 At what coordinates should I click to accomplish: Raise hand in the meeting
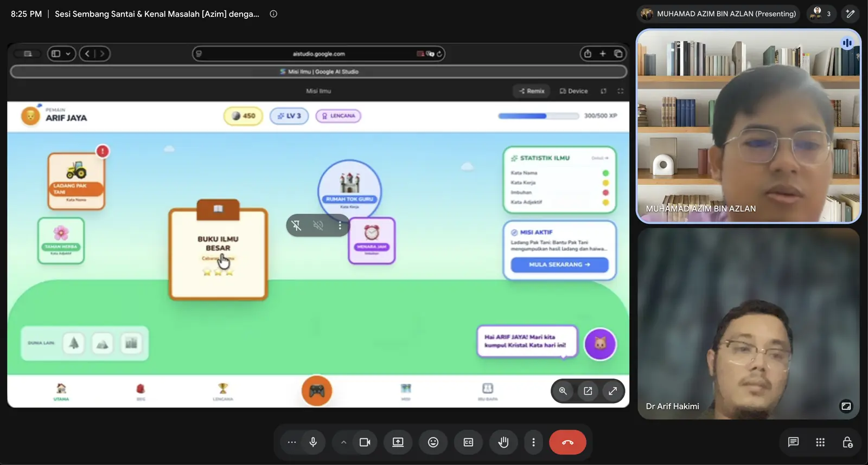(x=503, y=442)
